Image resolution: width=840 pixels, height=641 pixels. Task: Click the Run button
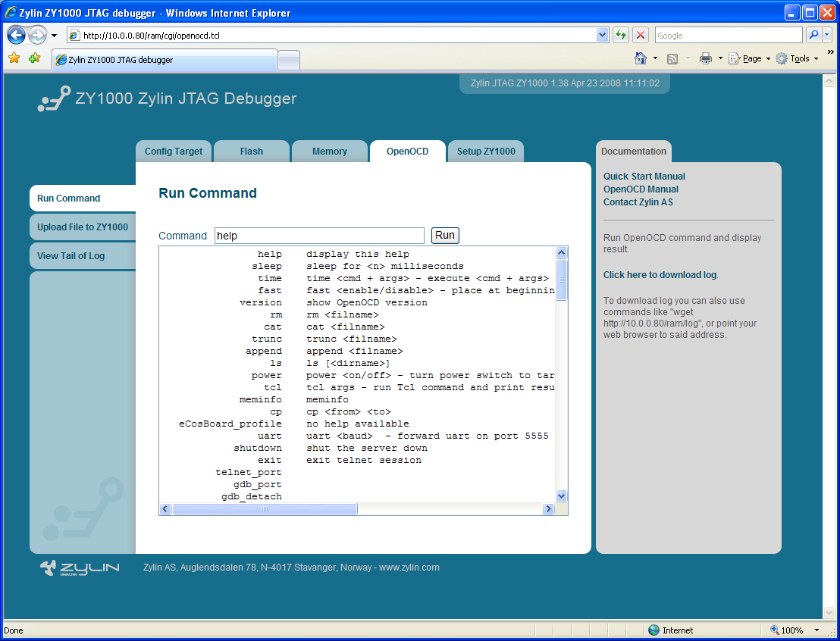tap(445, 235)
